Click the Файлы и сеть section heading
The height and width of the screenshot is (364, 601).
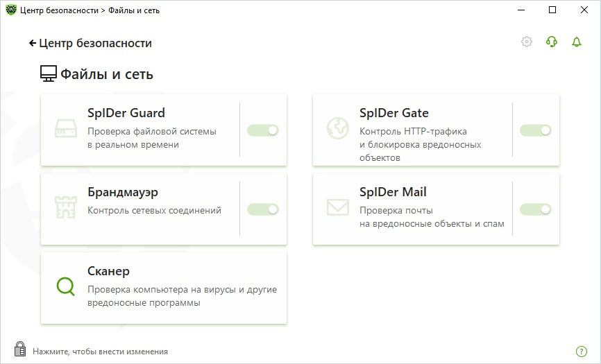[x=106, y=74]
